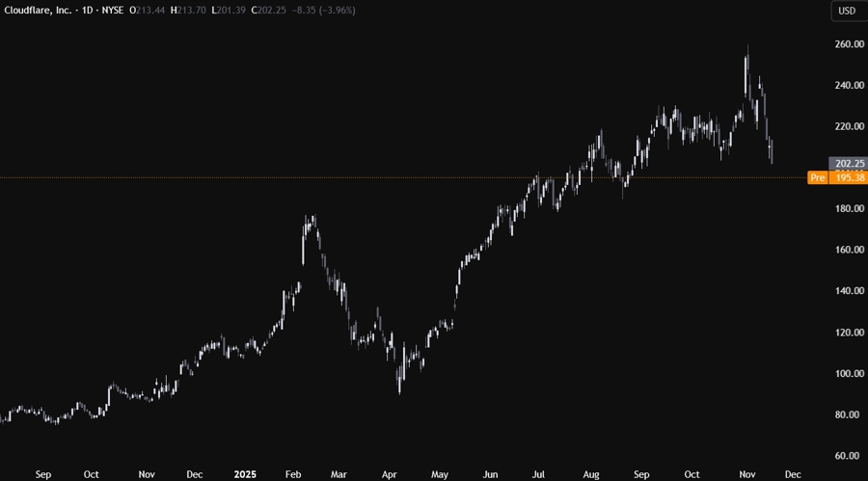Open the USD currency selector
This screenshot has width=868, height=481.
point(845,12)
